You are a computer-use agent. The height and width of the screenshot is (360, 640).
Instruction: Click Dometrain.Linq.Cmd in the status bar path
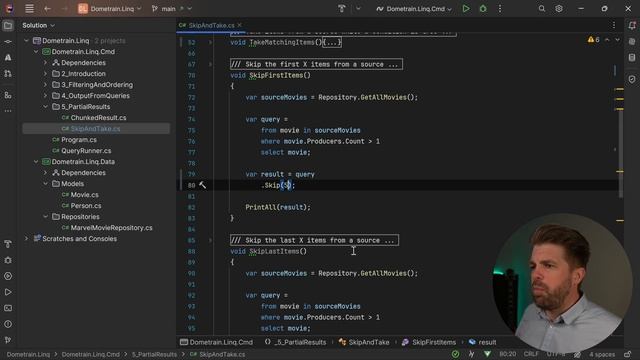coord(91,354)
